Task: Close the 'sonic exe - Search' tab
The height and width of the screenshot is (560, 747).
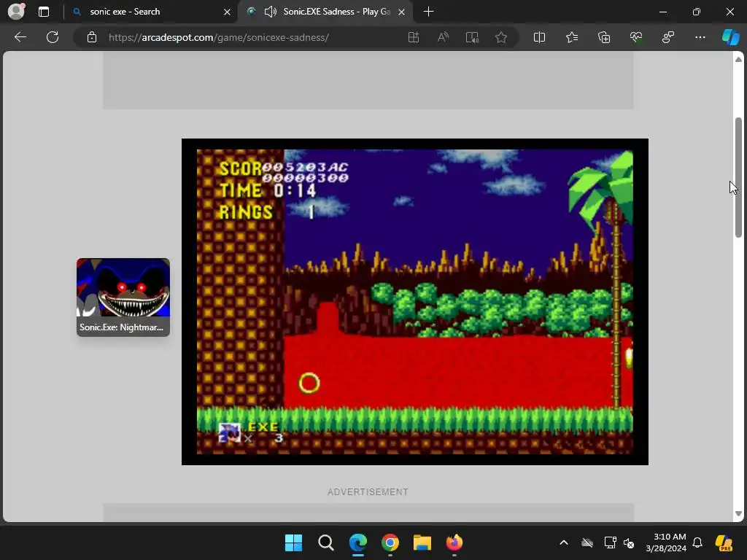Action: (228, 12)
